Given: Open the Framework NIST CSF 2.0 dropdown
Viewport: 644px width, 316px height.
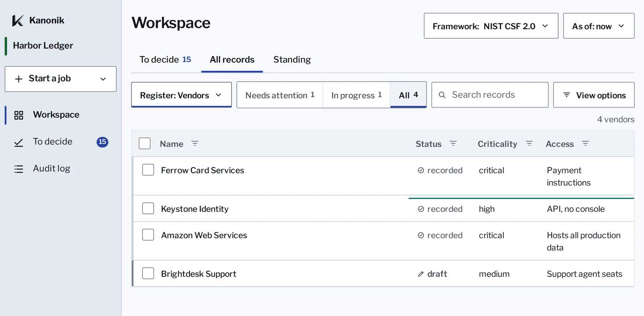Looking at the screenshot, I should click(491, 26).
